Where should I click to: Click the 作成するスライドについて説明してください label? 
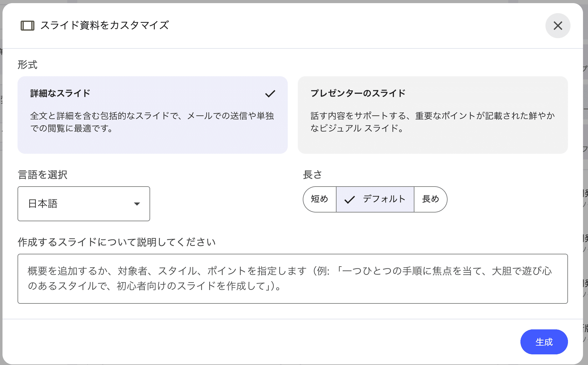117,242
